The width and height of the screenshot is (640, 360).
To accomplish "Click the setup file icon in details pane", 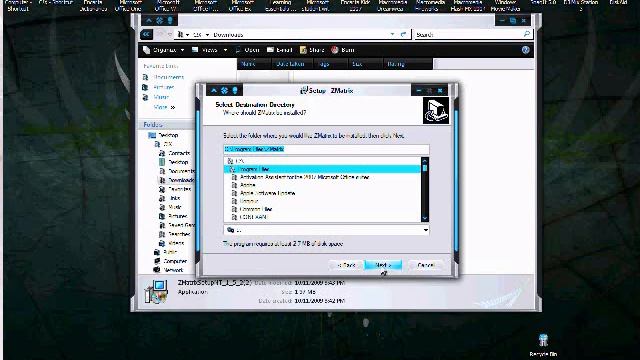I will tap(156, 291).
